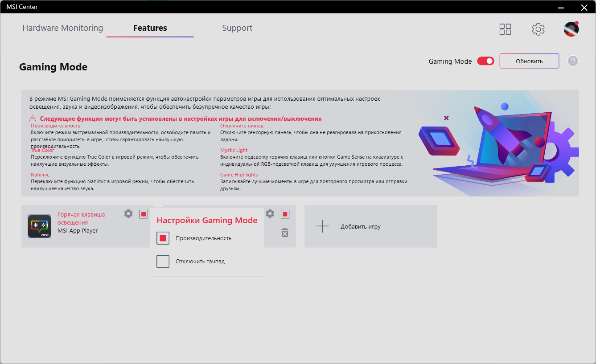This screenshot has height=364, width=596.
Task: Click the True Color heading in the description
Action: click(42, 151)
